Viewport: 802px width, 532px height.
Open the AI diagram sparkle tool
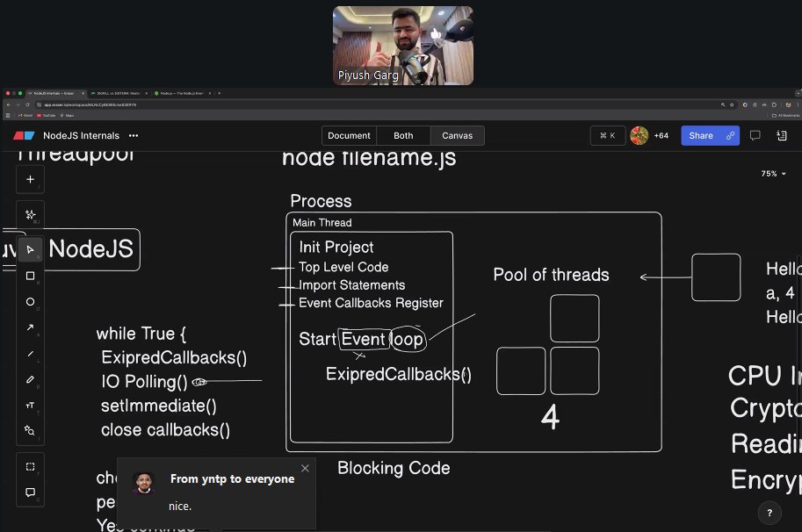30,213
